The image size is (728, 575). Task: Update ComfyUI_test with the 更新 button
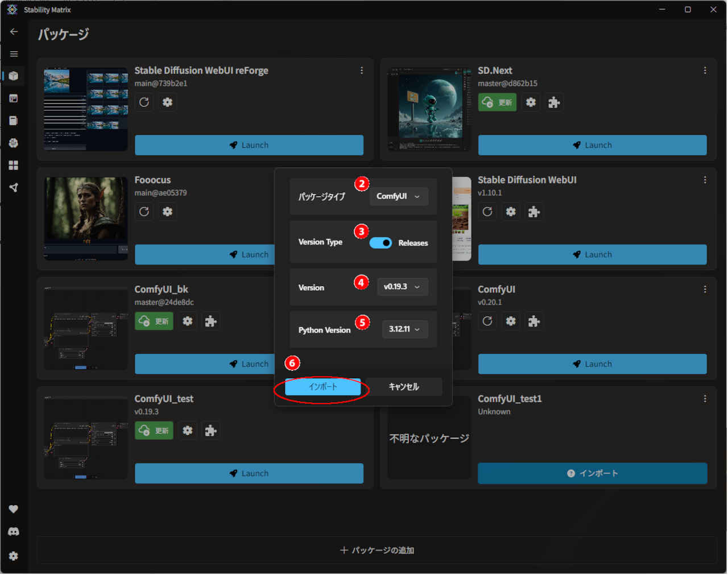click(x=154, y=431)
